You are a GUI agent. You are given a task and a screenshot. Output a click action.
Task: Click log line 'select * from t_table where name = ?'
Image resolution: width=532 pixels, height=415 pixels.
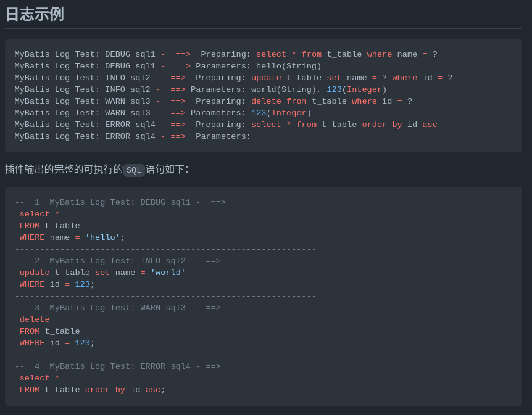[x=226, y=54]
